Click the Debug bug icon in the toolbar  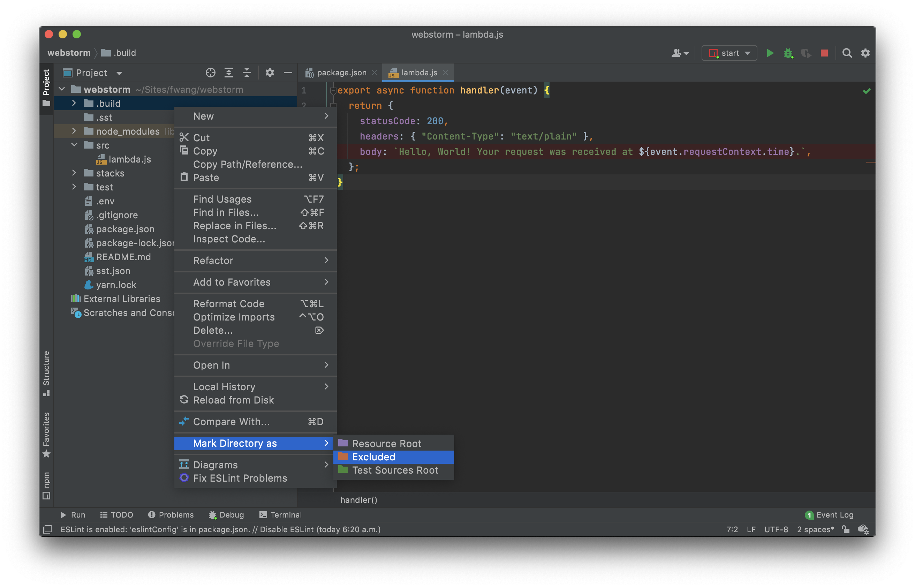click(x=788, y=53)
